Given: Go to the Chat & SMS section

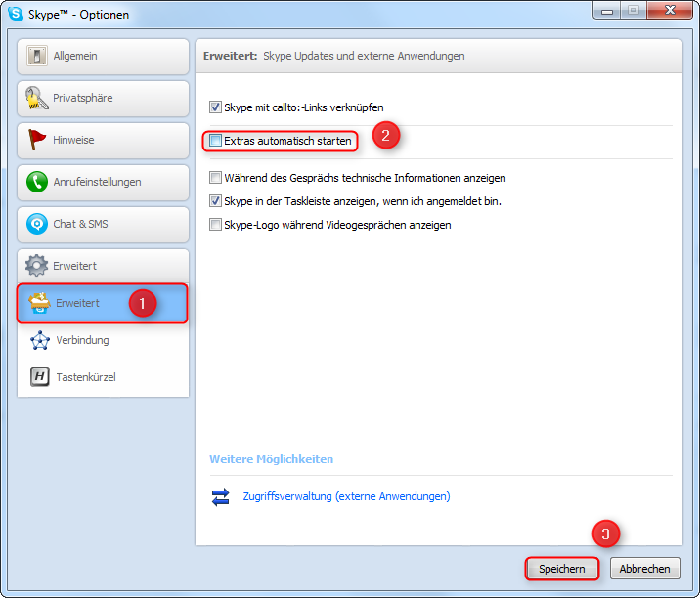Looking at the screenshot, I should point(103,224).
